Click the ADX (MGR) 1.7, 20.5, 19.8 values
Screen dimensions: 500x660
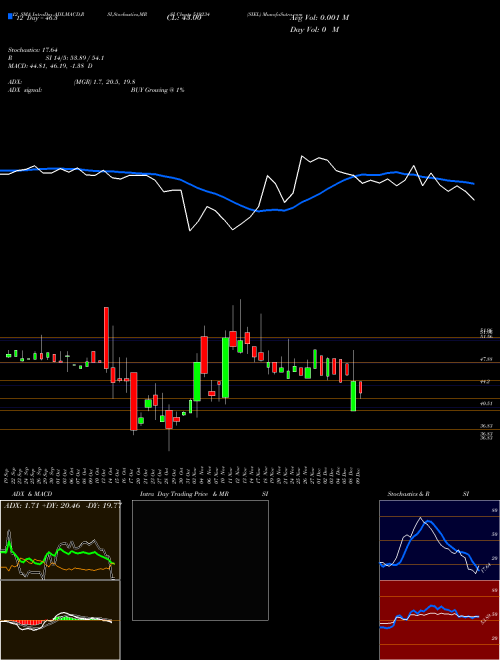coord(104,82)
